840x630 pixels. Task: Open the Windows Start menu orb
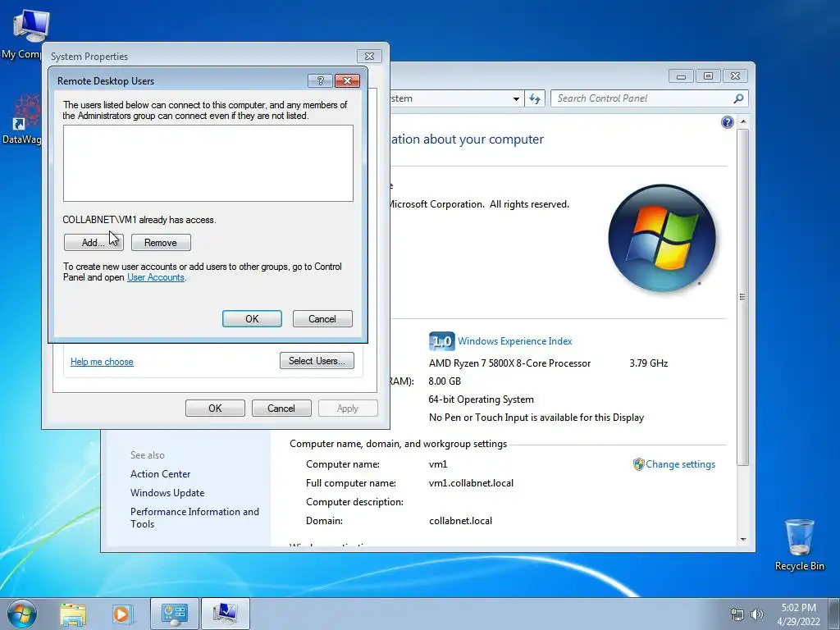[22, 614]
